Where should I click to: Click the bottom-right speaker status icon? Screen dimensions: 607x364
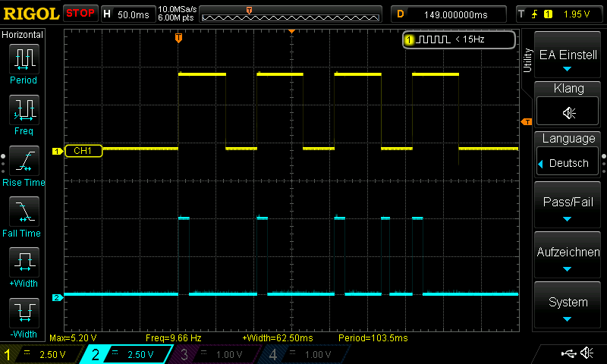587,353
